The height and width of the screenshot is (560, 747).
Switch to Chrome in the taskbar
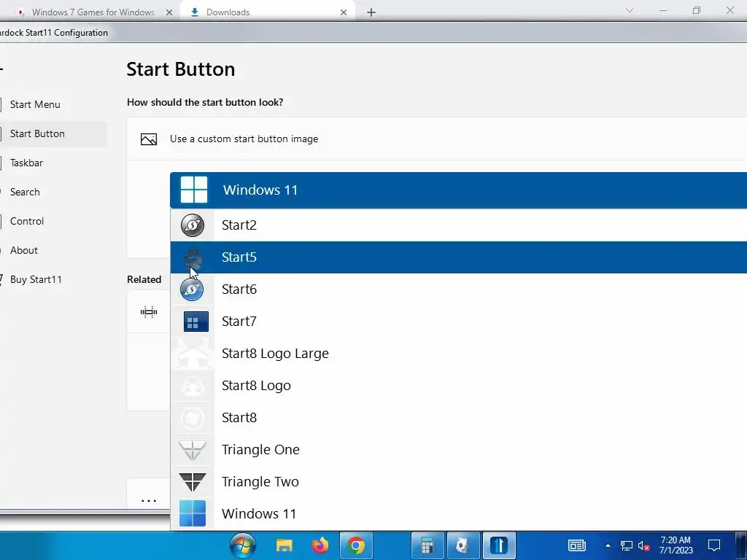click(356, 545)
